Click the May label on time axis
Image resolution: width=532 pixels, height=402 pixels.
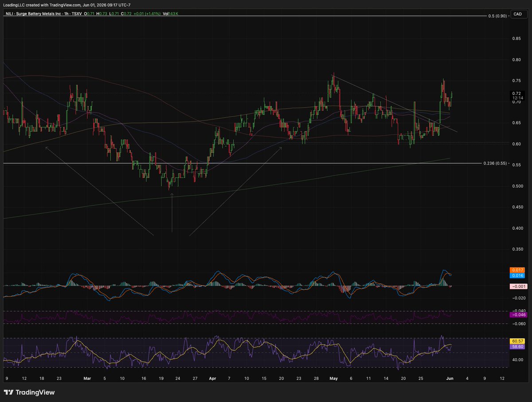coord(334,379)
